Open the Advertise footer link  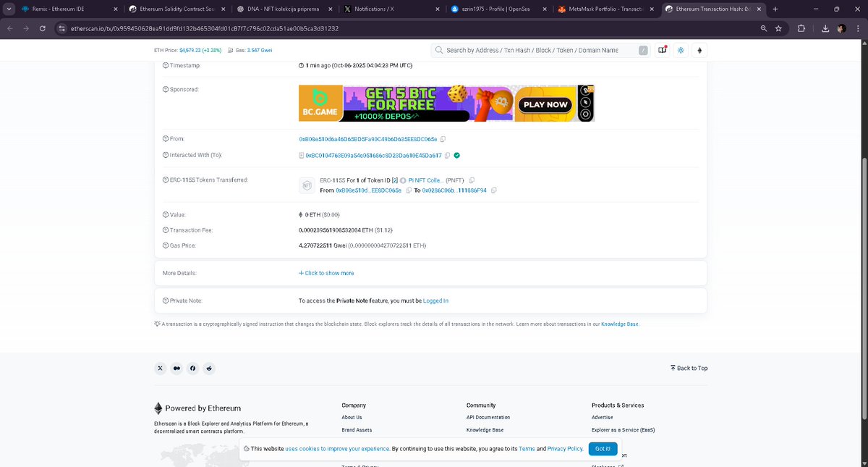[x=602, y=417]
